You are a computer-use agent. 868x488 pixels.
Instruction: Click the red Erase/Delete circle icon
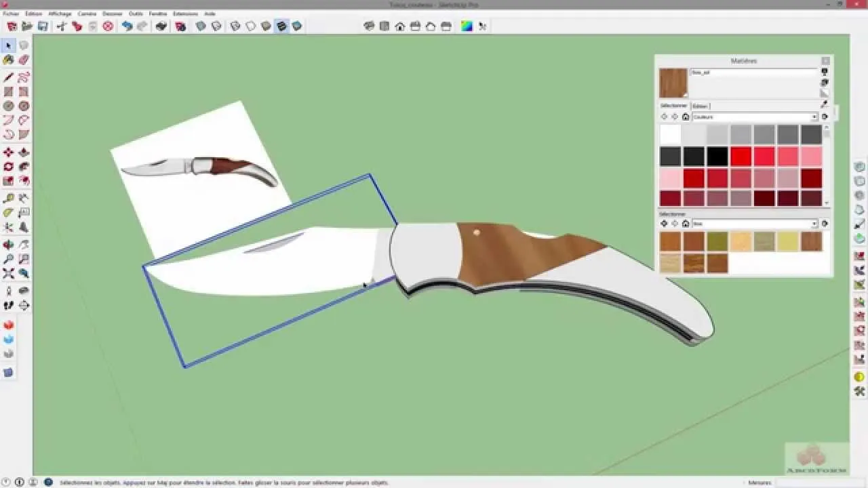click(108, 26)
